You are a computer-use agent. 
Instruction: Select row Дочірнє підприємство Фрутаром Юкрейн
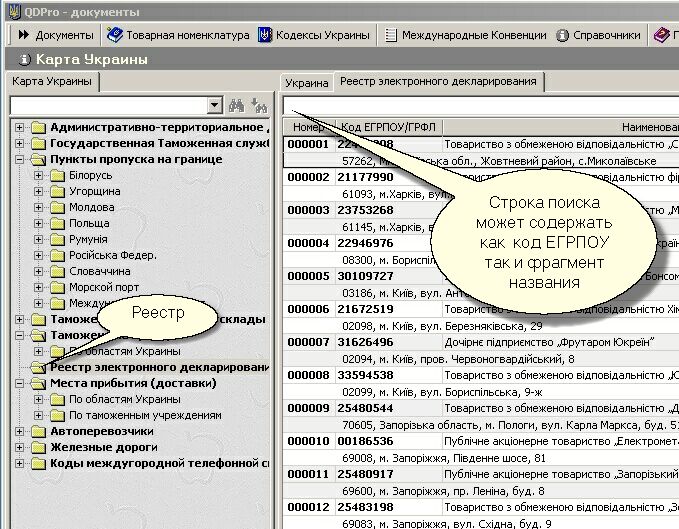point(549,342)
